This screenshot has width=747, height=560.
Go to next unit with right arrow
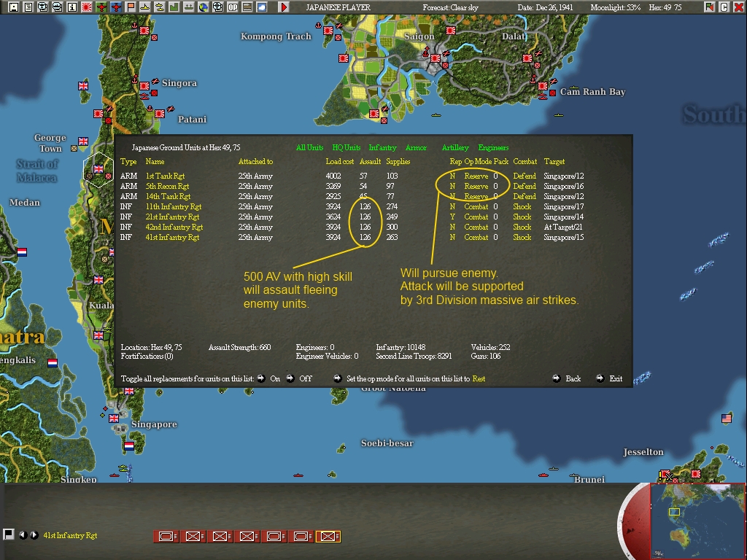[x=34, y=534]
